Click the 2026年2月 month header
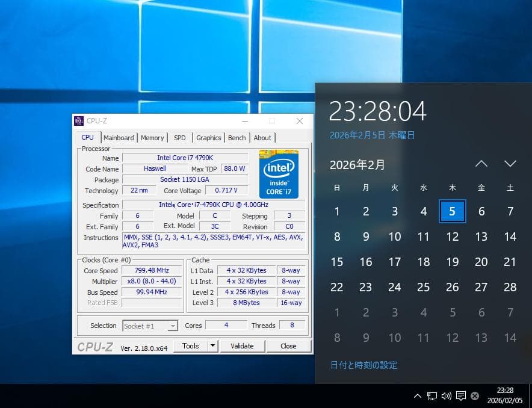 tap(358, 164)
